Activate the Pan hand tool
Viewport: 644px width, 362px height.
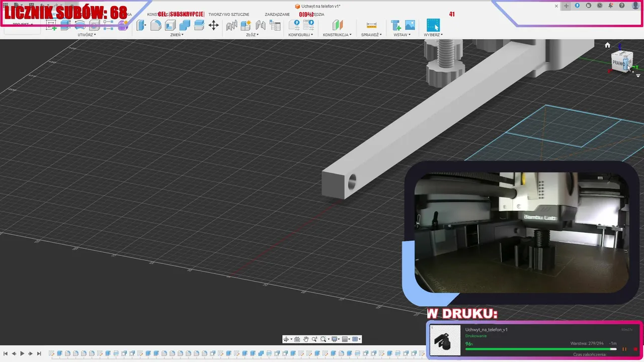pyautogui.click(x=306, y=339)
